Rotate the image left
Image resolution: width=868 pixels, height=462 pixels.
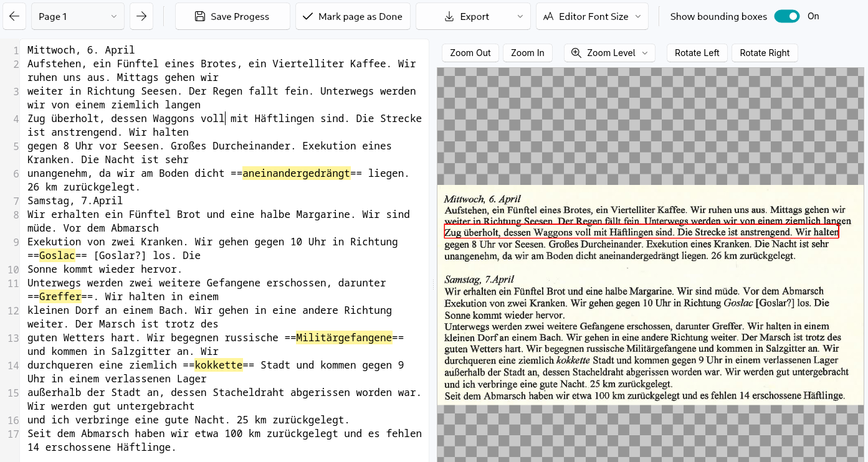(x=697, y=53)
